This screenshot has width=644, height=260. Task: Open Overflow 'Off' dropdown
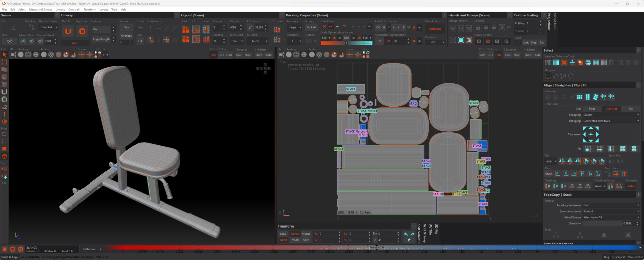tap(435, 42)
